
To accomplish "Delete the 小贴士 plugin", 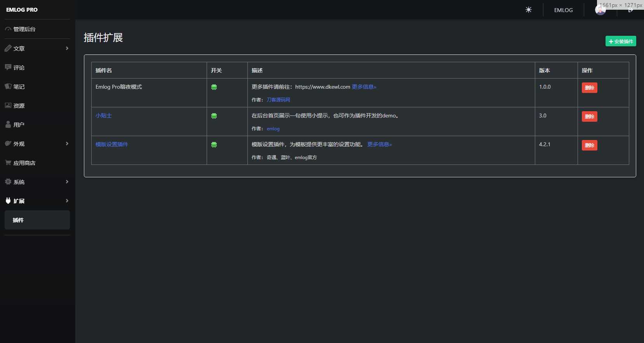I will pos(589,116).
